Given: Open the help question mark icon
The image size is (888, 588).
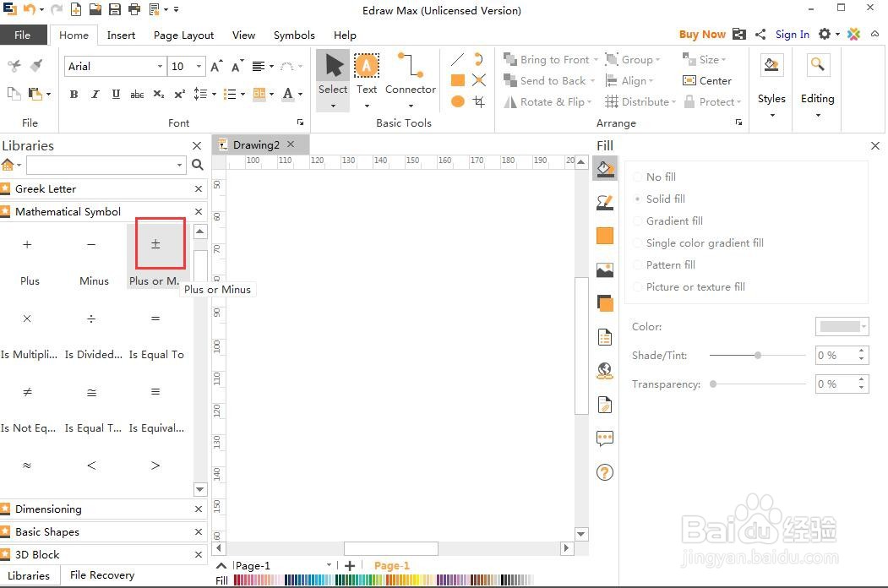Looking at the screenshot, I should pyautogui.click(x=605, y=472).
